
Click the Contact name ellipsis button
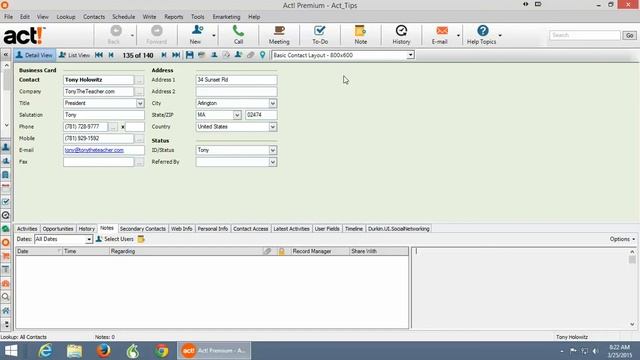coord(139,80)
